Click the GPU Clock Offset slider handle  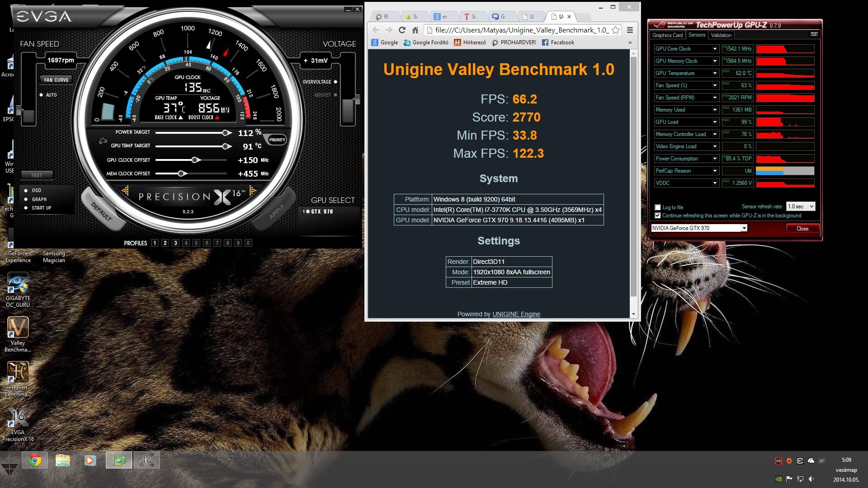pyautogui.click(x=195, y=160)
